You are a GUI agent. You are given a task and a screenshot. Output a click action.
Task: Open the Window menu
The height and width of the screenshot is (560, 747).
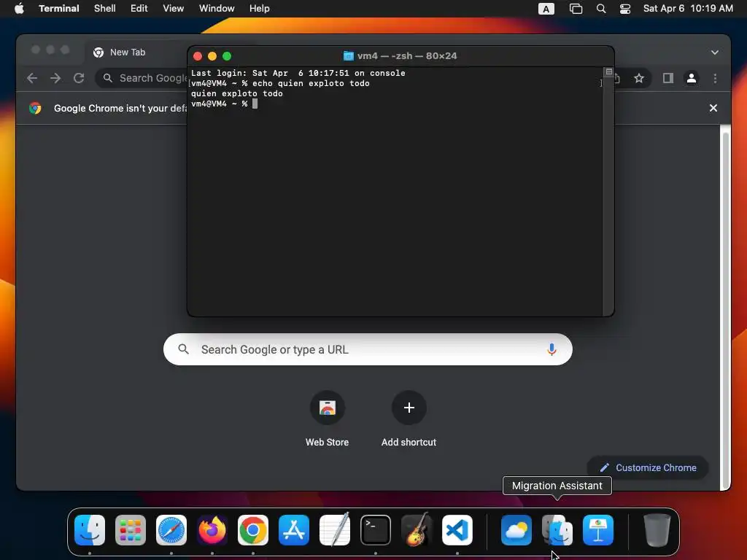[x=217, y=9]
